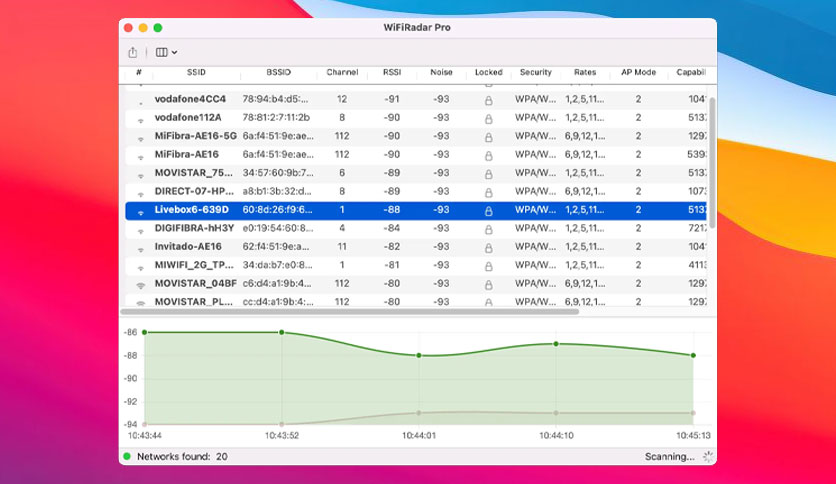Click the WiFiRadar Pro window title
Screen dimensions: 836x484
click(x=417, y=28)
